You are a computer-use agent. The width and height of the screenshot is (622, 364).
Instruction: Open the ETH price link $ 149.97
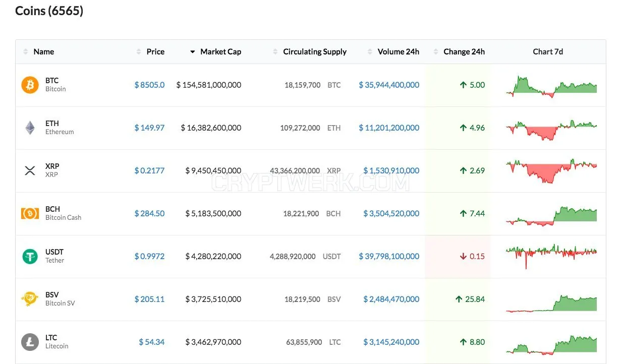click(x=149, y=128)
